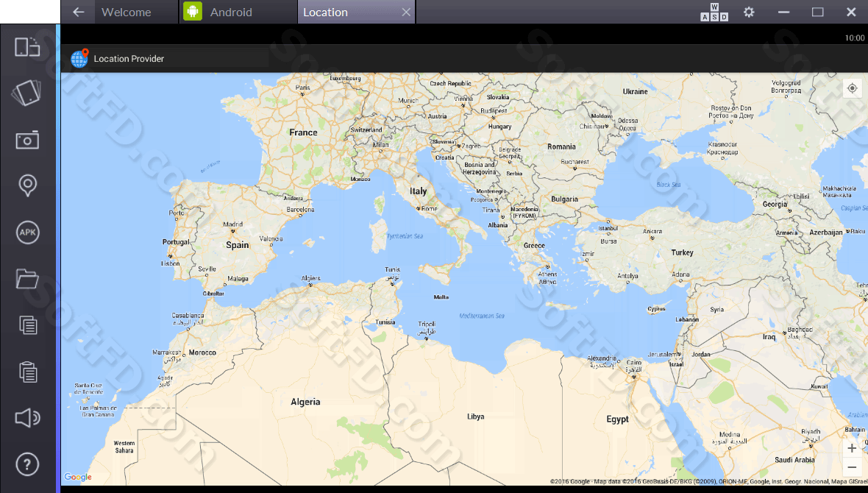The height and width of the screenshot is (493, 868).
Task: Minimize the emulator window
Action: (784, 12)
